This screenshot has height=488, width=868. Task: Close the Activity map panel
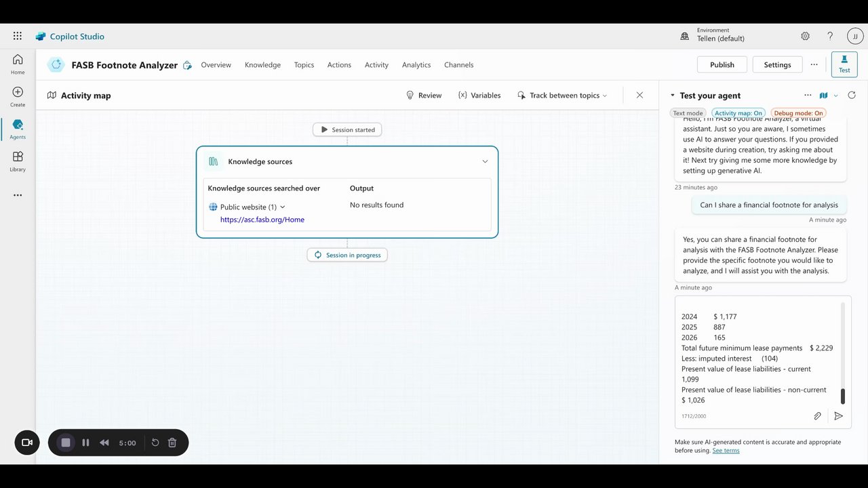(x=639, y=95)
